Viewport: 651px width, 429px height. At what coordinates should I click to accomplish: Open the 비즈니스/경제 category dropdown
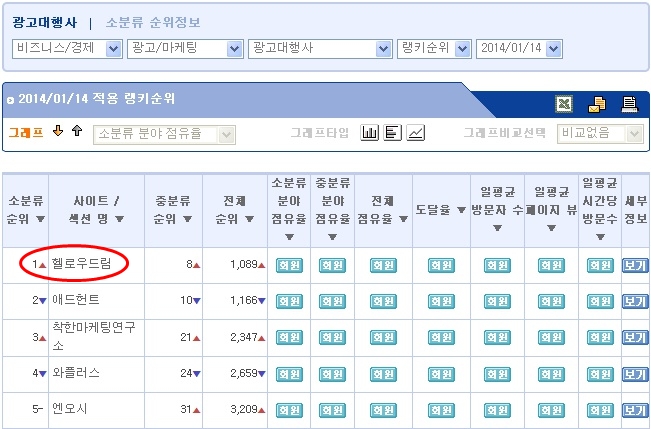67,48
